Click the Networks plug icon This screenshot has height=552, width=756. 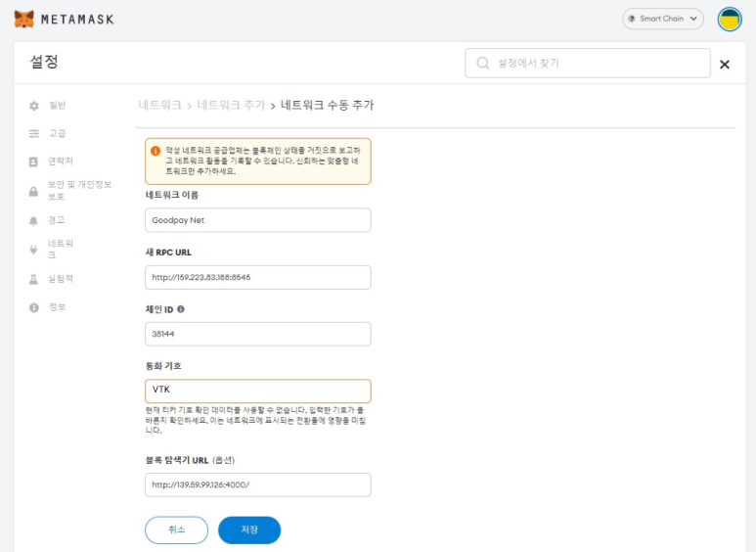pyautogui.click(x=34, y=249)
